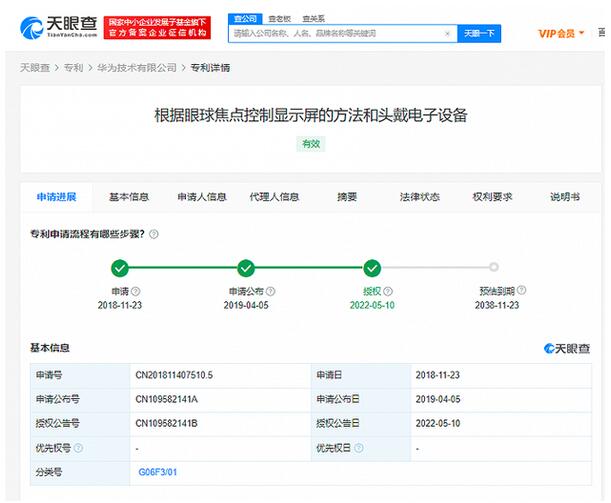Click grant number CN109582141B
Screen dimensions: 611x503
166,424
